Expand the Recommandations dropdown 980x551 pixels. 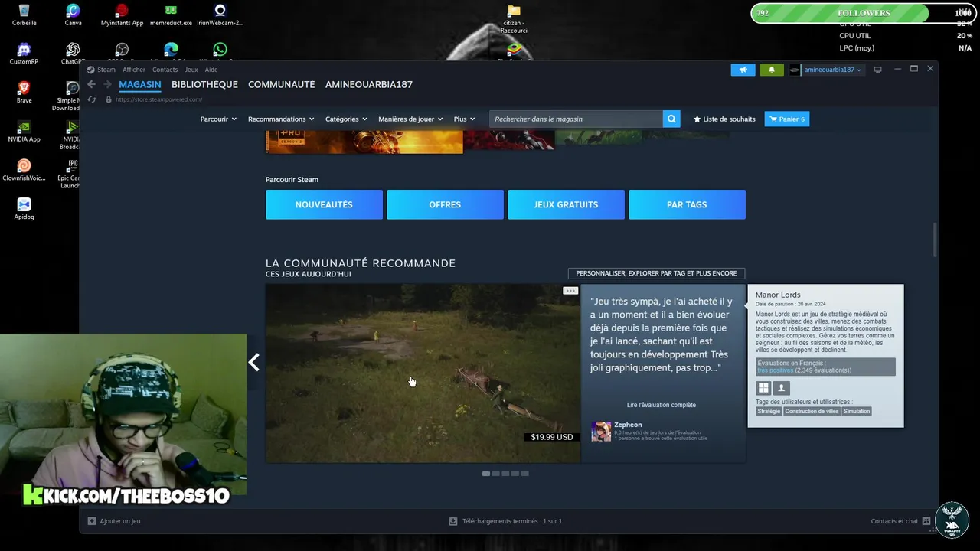click(281, 119)
